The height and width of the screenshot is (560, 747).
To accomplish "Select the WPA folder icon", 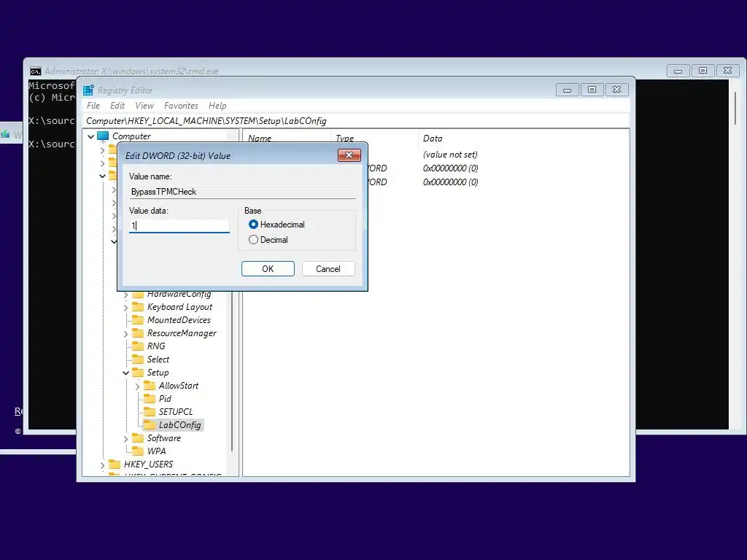I will (138, 451).
